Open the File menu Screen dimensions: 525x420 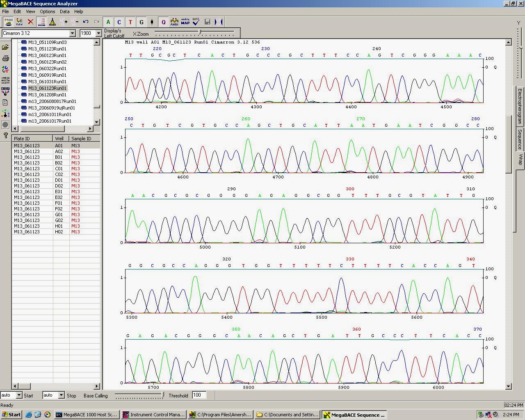(5, 11)
